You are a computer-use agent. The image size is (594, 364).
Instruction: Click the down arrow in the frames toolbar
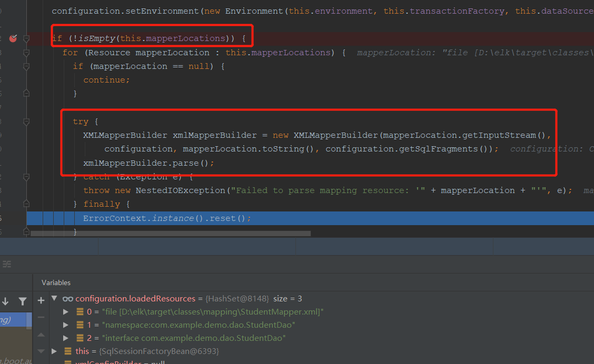[5, 301]
